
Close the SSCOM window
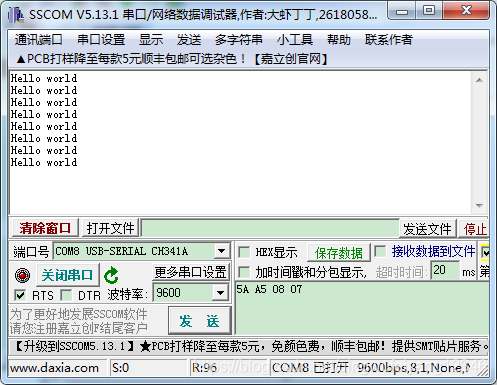click(x=466, y=11)
